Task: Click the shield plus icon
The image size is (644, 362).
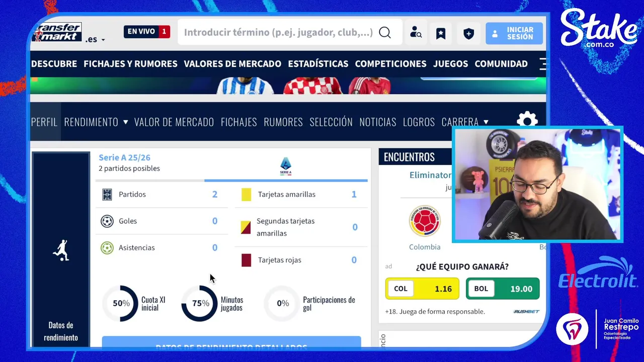Action: (x=468, y=33)
